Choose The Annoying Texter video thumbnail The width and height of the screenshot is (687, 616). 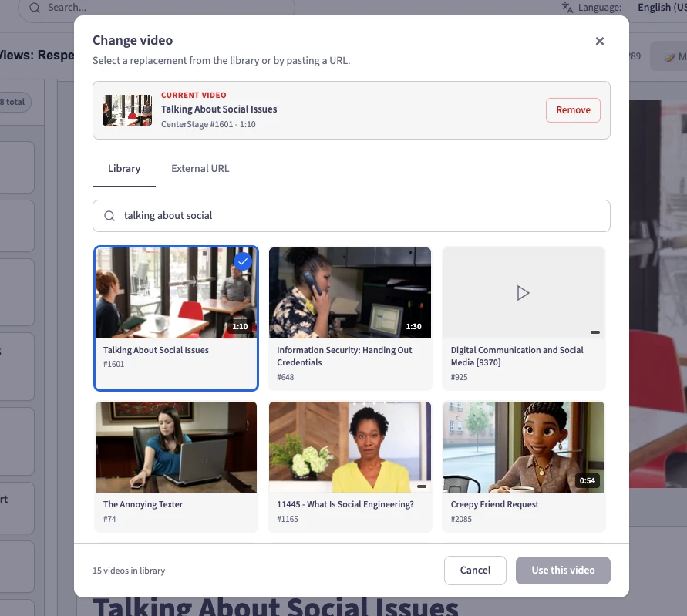pyautogui.click(x=176, y=447)
